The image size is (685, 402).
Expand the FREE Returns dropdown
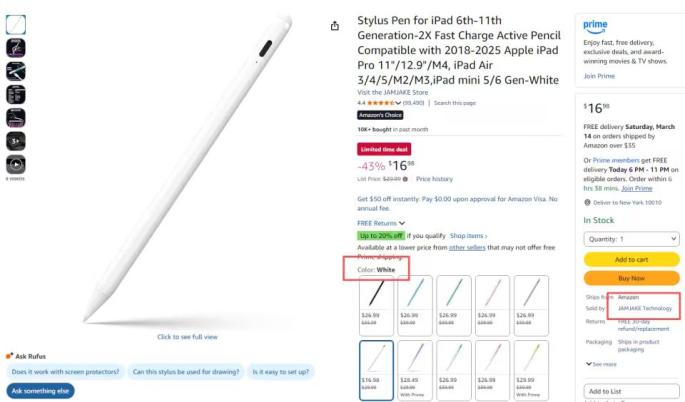pos(381,223)
